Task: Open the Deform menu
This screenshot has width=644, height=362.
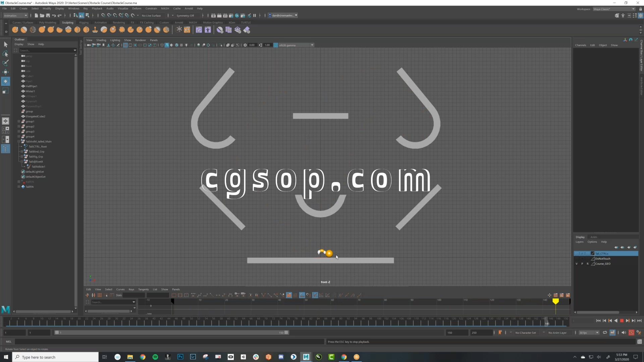Action: click(137, 8)
